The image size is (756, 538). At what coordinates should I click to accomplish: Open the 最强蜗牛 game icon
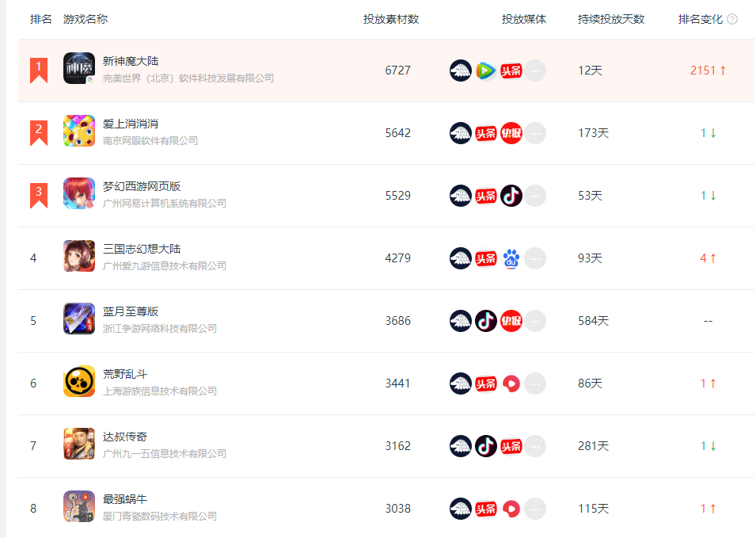(x=79, y=506)
